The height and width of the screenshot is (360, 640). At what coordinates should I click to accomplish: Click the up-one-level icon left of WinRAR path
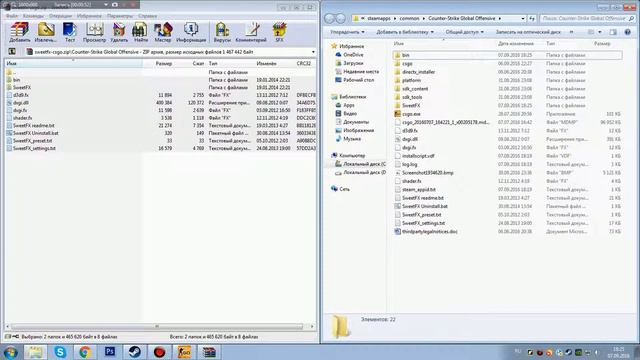[x=12, y=52]
